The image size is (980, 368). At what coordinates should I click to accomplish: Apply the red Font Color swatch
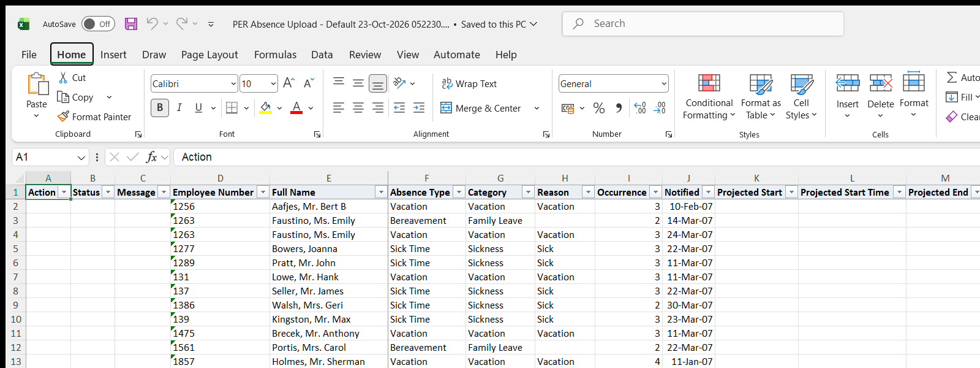296,108
